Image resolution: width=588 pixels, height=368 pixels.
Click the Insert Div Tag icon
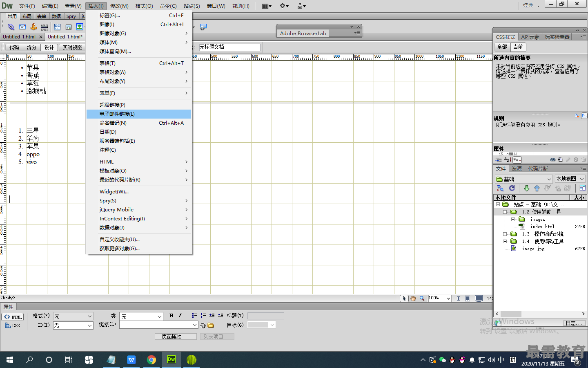(69, 27)
